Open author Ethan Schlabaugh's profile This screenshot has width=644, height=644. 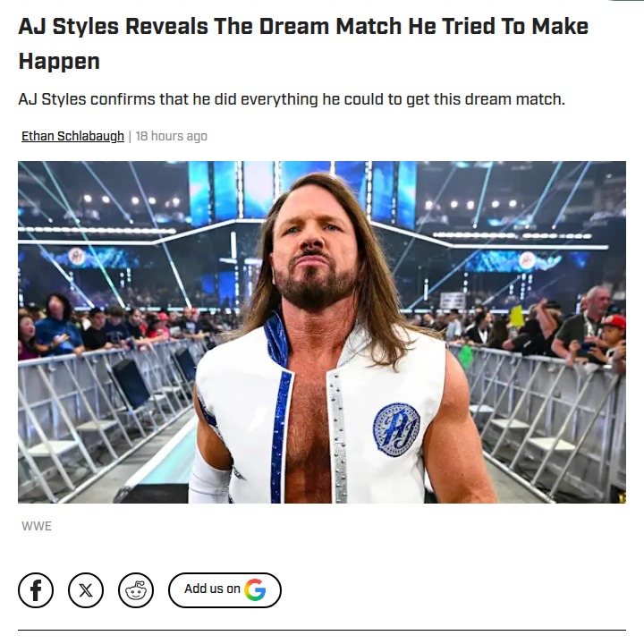pyautogui.click(x=72, y=136)
